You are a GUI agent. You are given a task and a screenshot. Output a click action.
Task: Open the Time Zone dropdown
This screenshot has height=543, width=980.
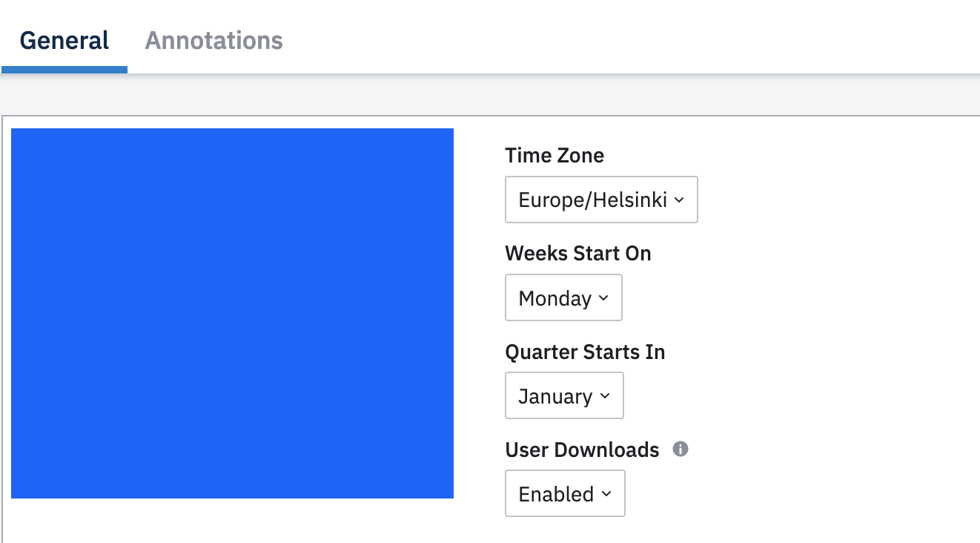pos(601,200)
